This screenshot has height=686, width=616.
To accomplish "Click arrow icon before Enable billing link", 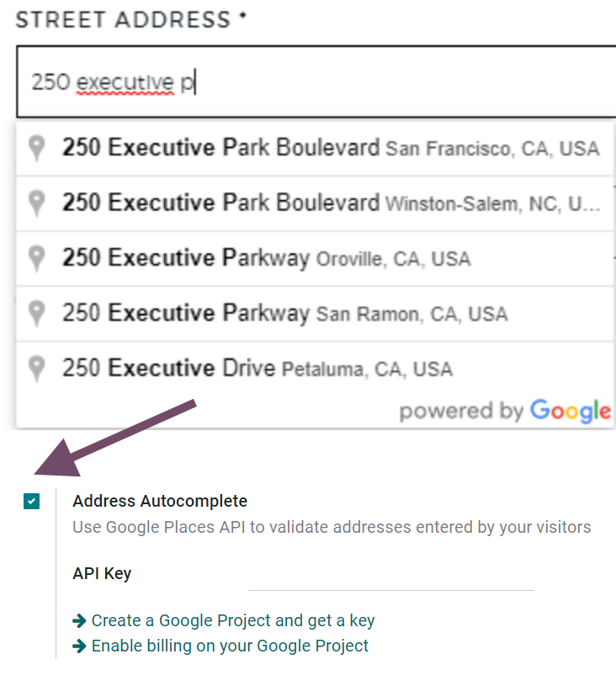I will [x=80, y=646].
